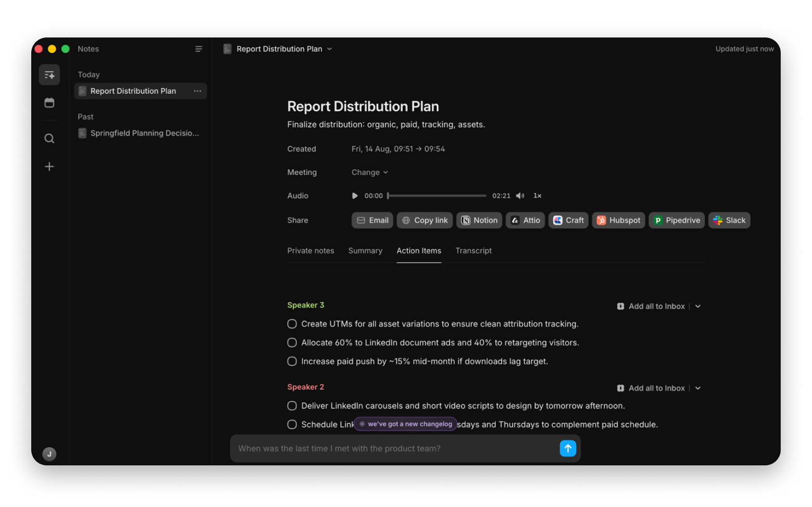Open the Meeting Change dropdown
This screenshot has width=812, height=507.
[x=370, y=172]
